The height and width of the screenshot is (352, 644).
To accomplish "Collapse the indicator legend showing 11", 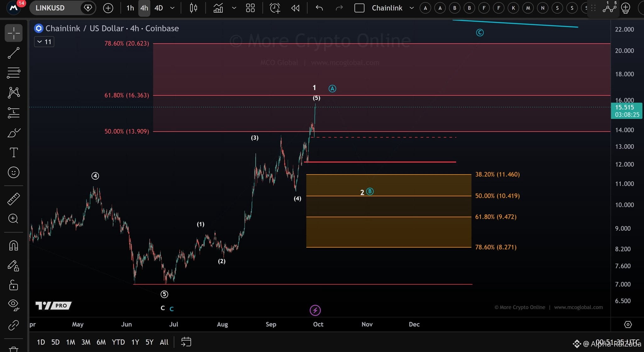I will tap(44, 42).
